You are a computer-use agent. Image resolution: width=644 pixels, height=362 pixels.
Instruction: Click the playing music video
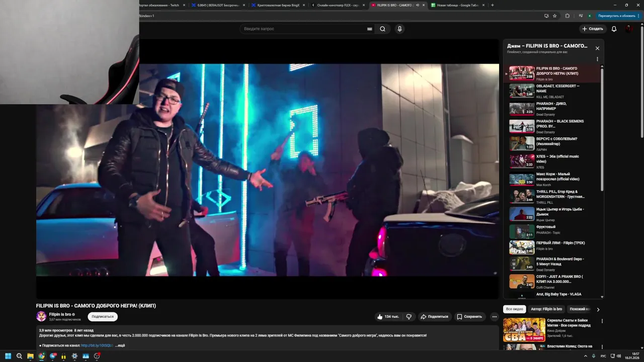point(267,169)
